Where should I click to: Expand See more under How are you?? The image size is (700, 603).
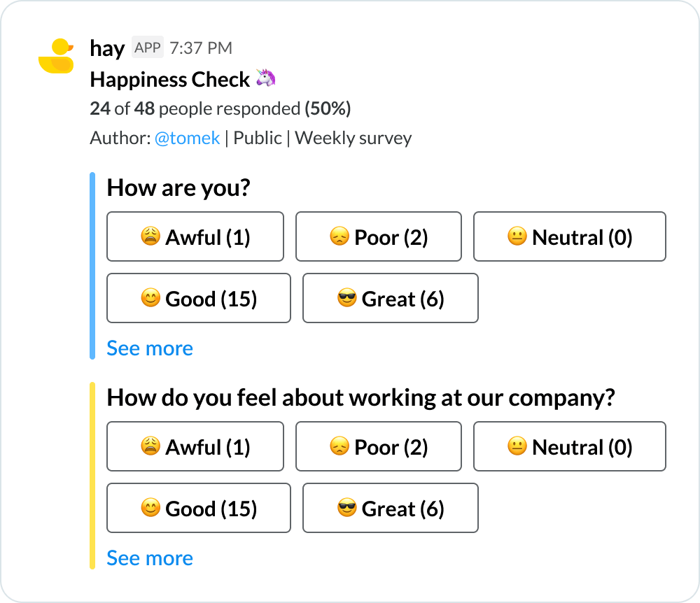150,348
